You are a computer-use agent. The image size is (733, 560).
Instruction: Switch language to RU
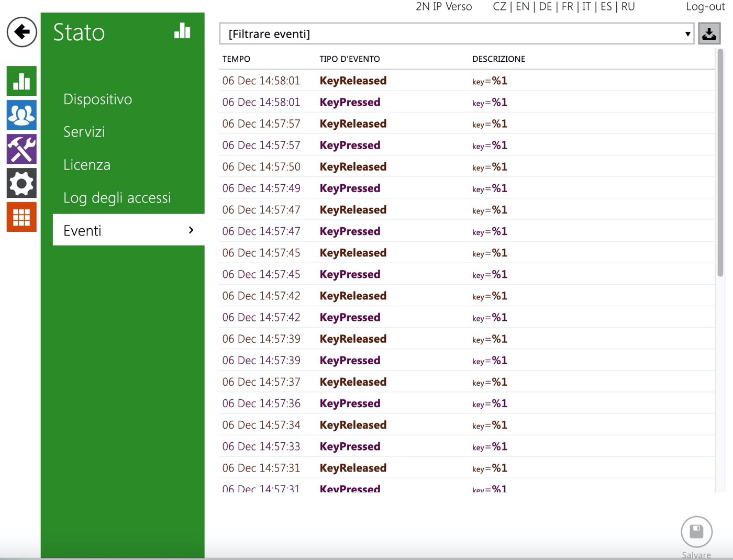point(628,7)
